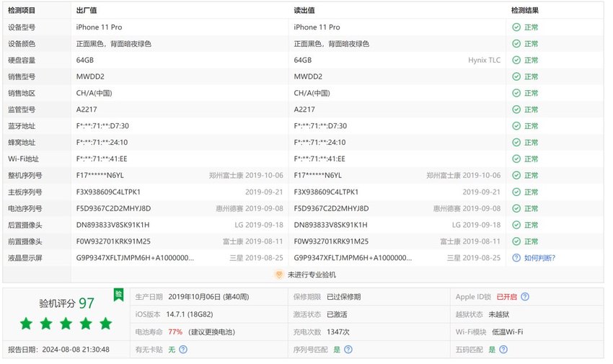The width and height of the screenshot is (613, 364).
Task: Click the green check icon in 销售型号 row
Action: tap(516, 76)
